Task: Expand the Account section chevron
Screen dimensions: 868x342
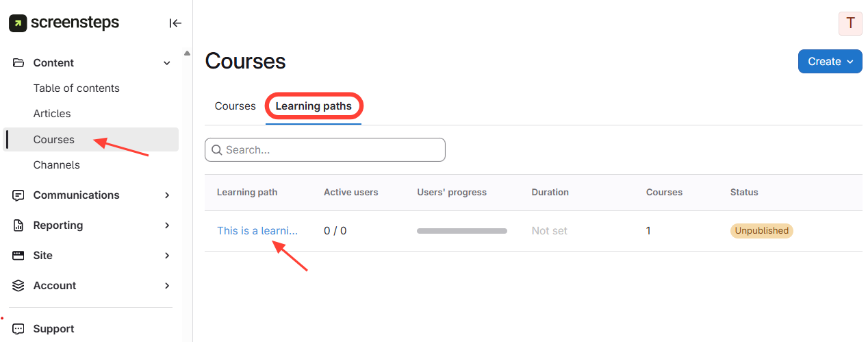Action: [x=166, y=286]
